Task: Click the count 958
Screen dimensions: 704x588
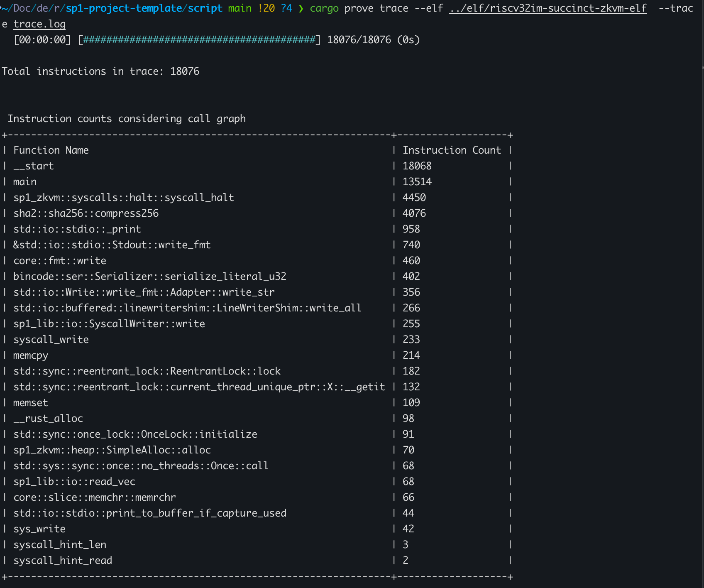Action: [x=411, y=229]
